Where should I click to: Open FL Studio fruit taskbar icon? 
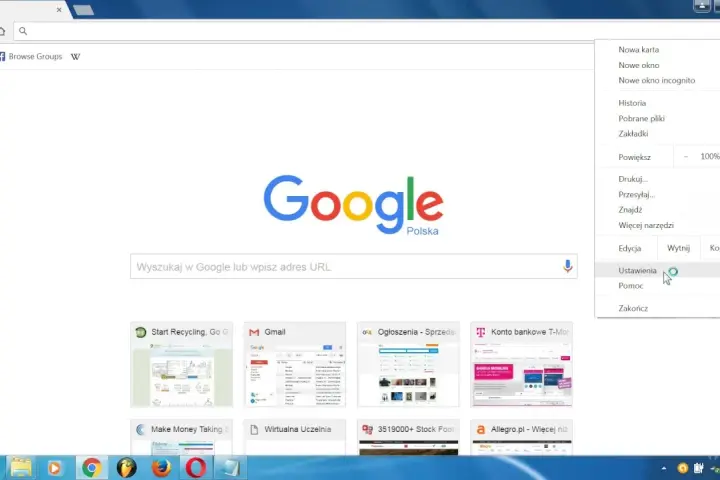[126, 468]
